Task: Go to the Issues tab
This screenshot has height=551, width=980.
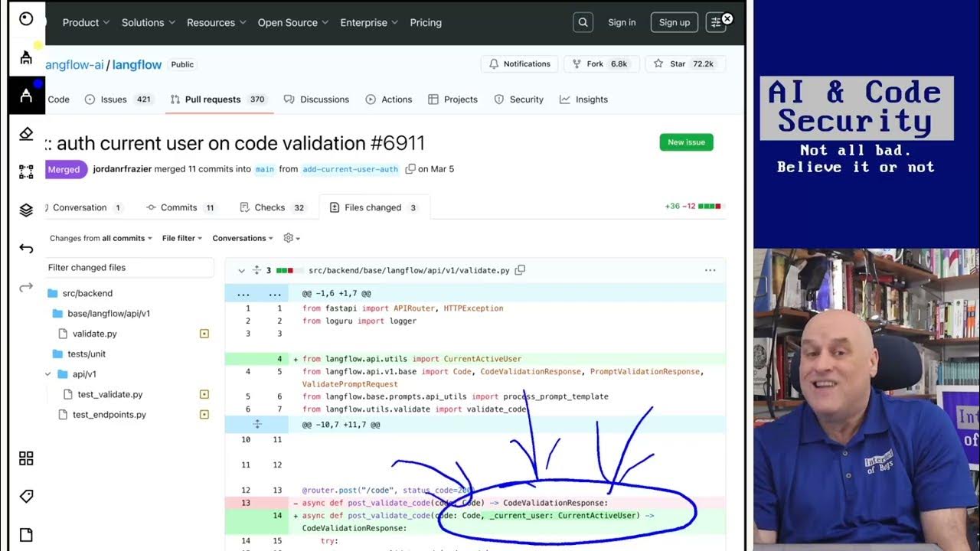Action: 119,99
